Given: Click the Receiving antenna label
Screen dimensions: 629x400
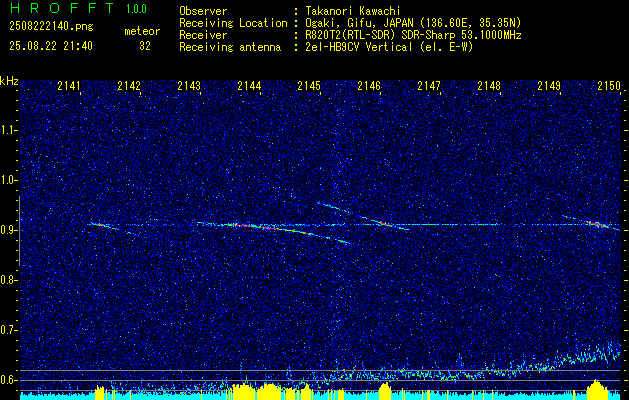Looking at the screenshot, I should (x=230, y=47).
